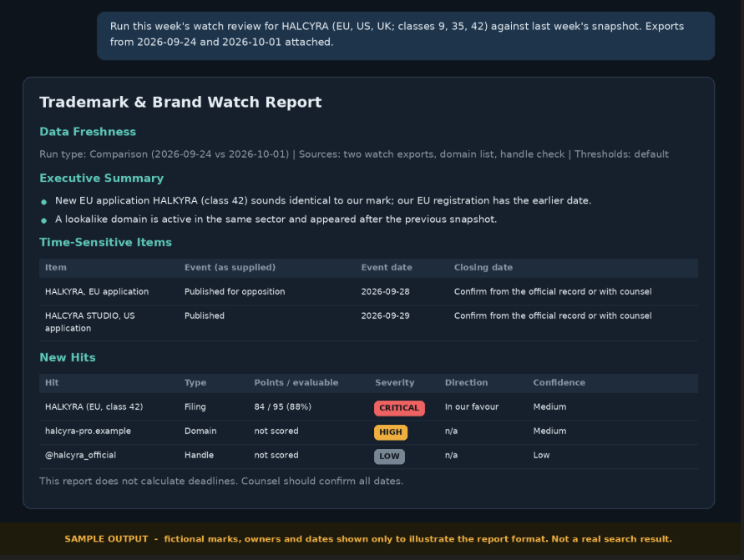Click the Domain type cell
The image size is (744, 560).
pos(200,431)
